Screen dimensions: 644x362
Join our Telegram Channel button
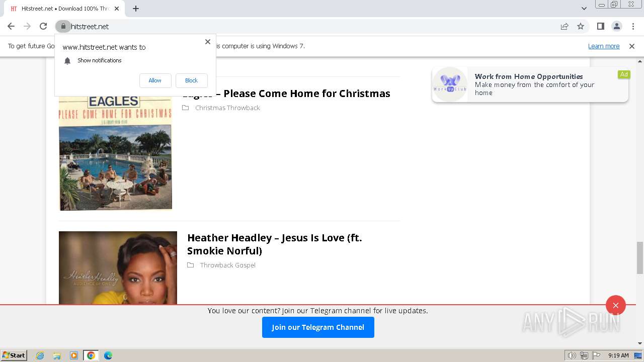click(318, 327)
